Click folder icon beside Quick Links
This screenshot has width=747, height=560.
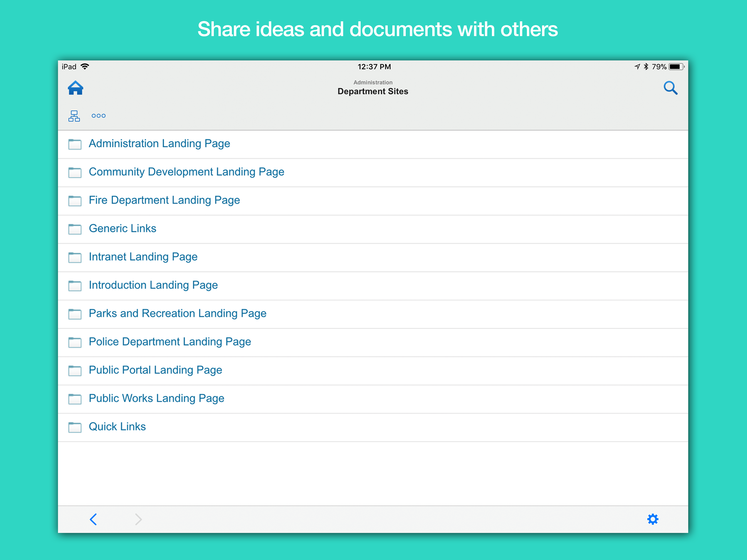click(x=75, y=427)
